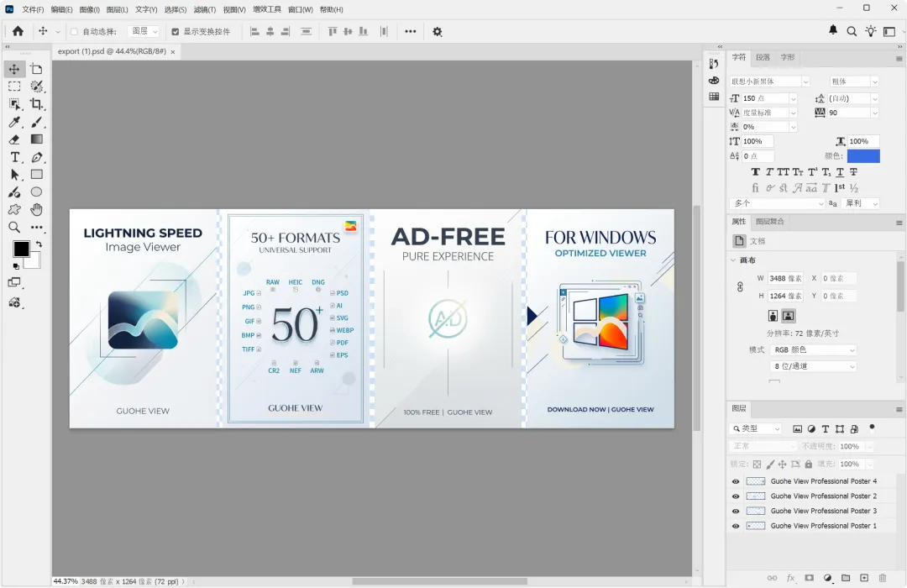Open the blue text color swatch
Viewport: 907px width, 588px height.
click(x=863, y=156)
